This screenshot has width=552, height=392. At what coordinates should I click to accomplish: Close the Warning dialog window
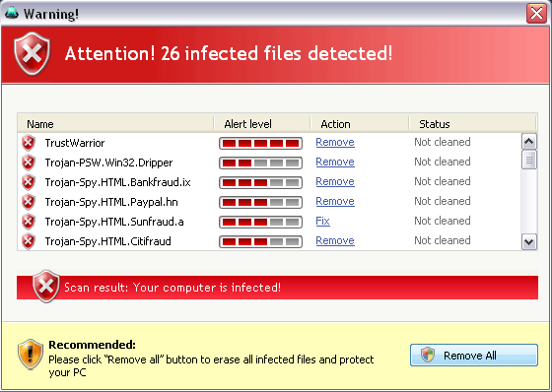click(536, 14)
